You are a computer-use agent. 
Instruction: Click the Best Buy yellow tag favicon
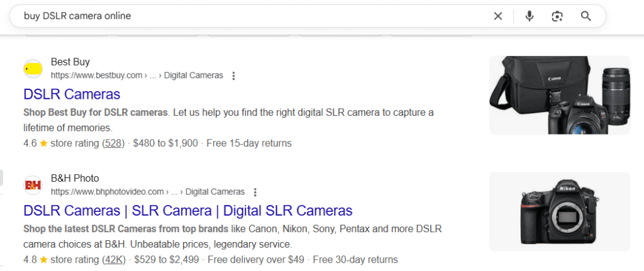click(x=33, y=69)
